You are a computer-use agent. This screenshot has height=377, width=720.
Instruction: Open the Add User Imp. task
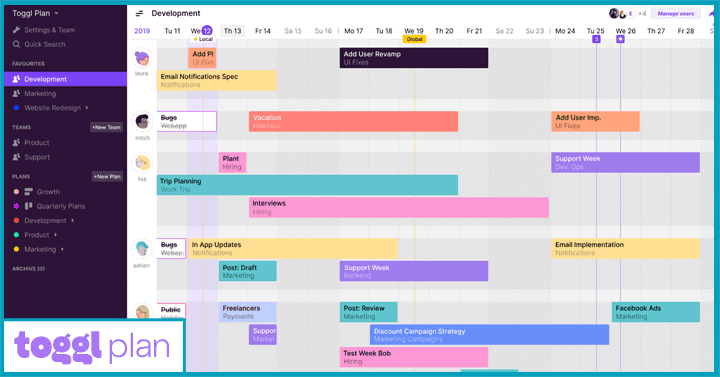pyautogui.click(x=595, y=121)
